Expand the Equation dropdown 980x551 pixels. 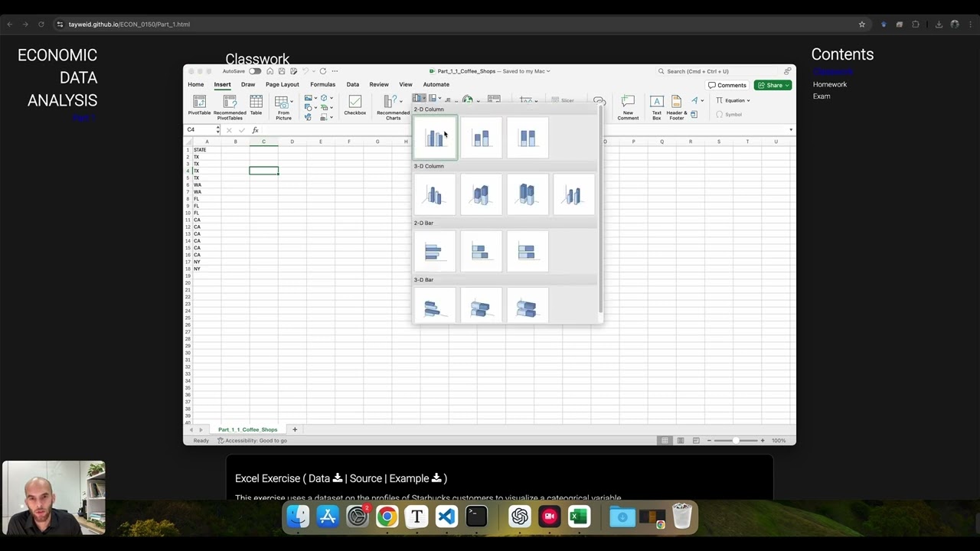748,100
